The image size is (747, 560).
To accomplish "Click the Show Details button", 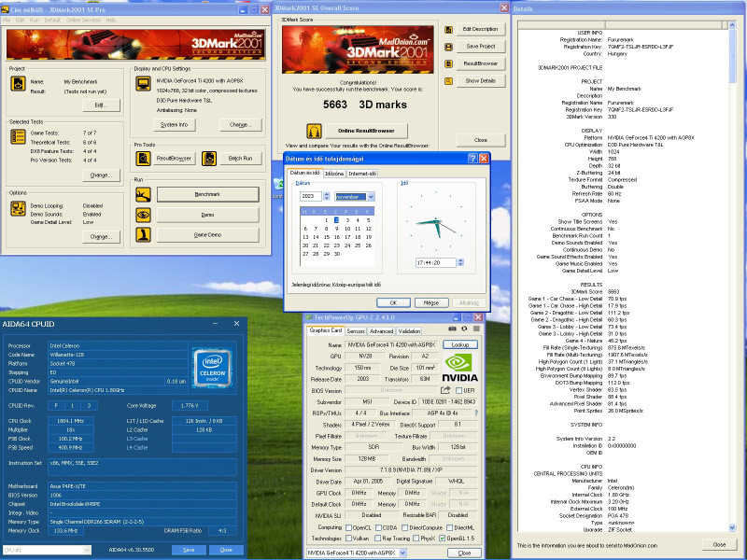I will (481, 81).
